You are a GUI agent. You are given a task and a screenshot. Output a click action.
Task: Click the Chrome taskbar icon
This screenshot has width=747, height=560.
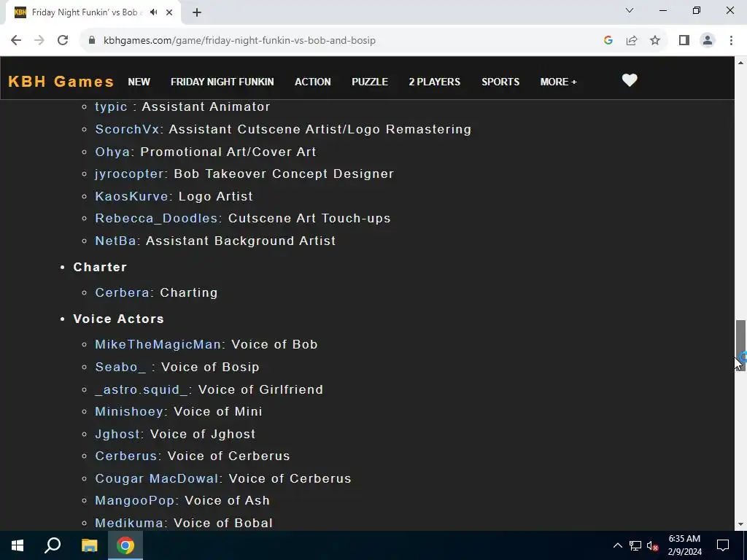(x=125, y=545)
